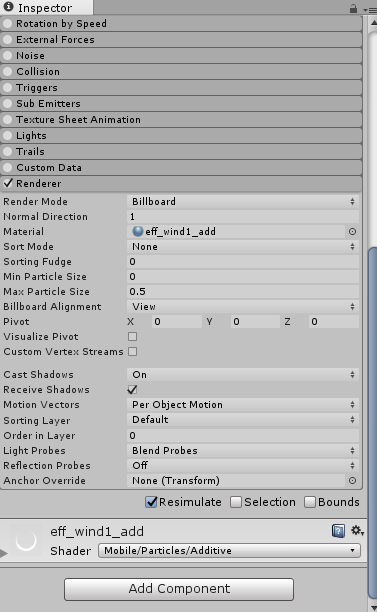Open Render Mode Billboard dropdown
Screen dimensions: 377x612
(243, 202)
